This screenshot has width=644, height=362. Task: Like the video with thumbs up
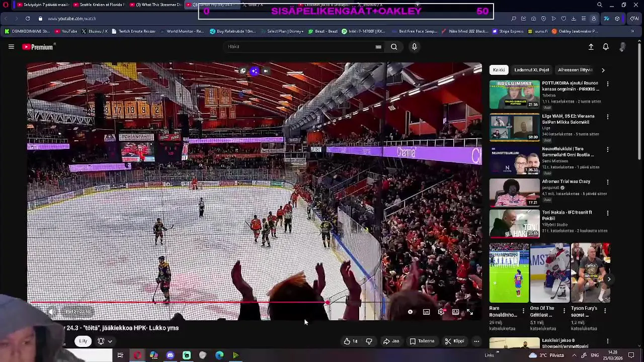(351, 341)
